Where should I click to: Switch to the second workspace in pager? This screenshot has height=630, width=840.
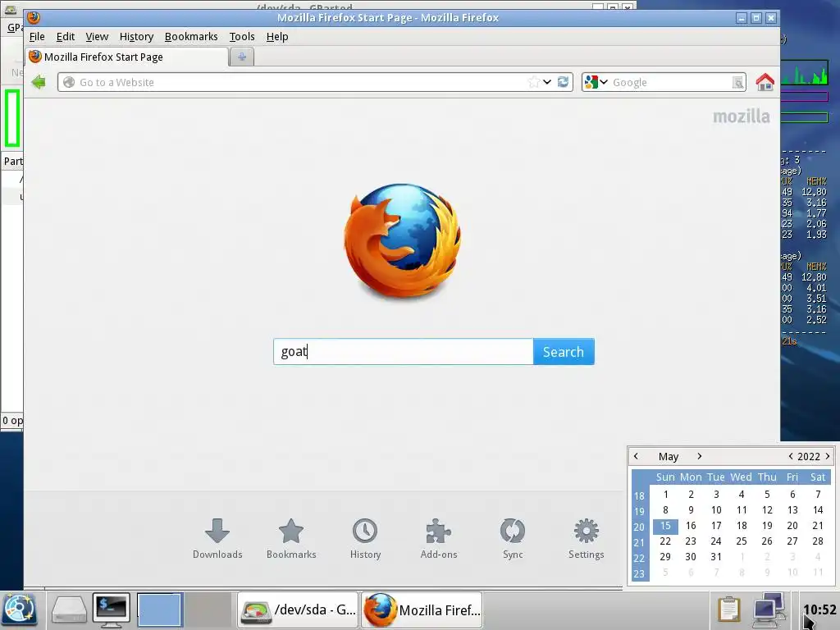(x=208, y=609)
